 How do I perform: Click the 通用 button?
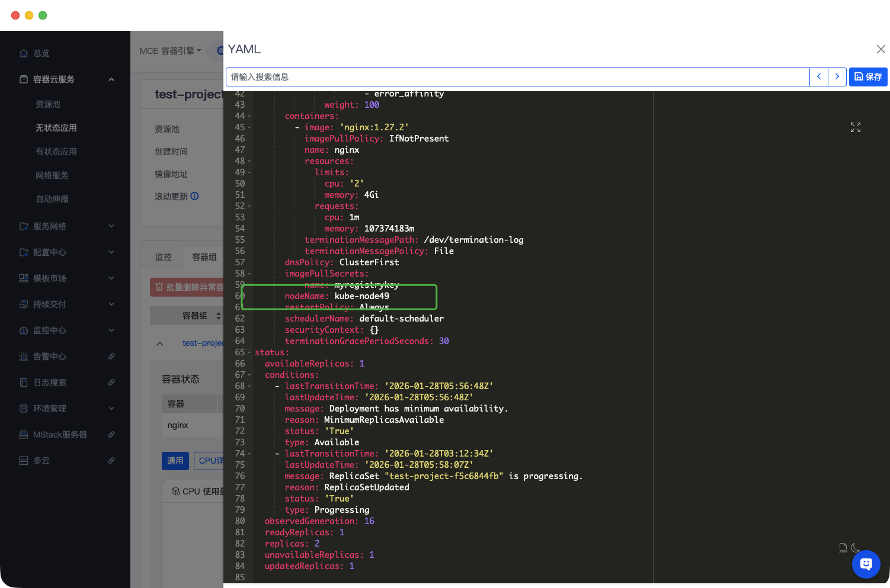[175, 461]
